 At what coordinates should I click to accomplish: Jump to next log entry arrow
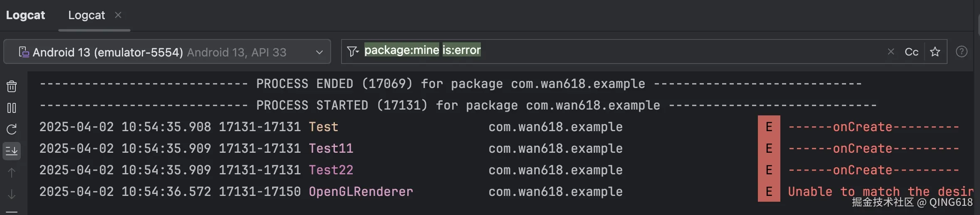pyautogui.click(x=12, y=194)
